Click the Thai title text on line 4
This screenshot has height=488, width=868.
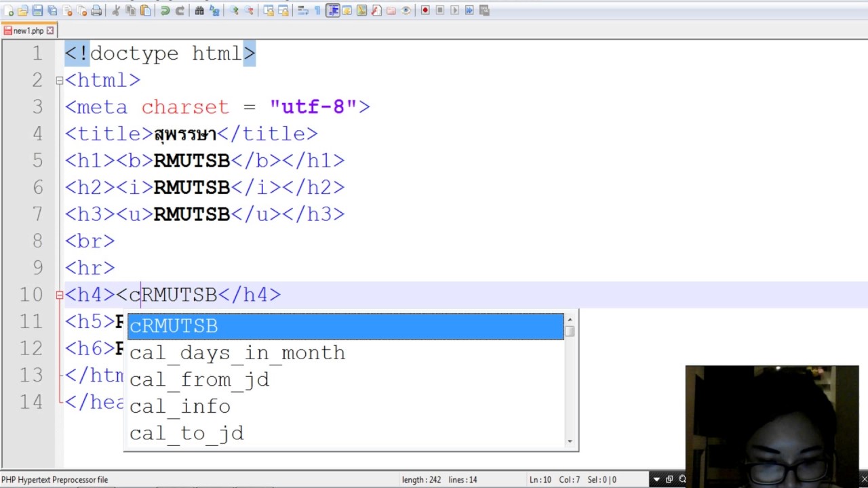[x=185, y=134]
